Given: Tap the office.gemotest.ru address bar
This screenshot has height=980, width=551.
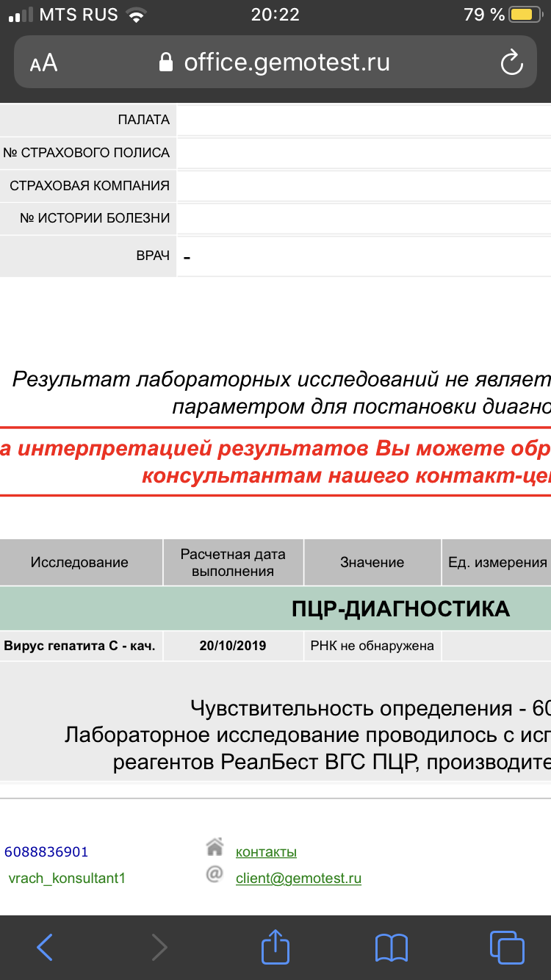Looking at the screenshot, I should pyautogui.click(x=287, y=62).
